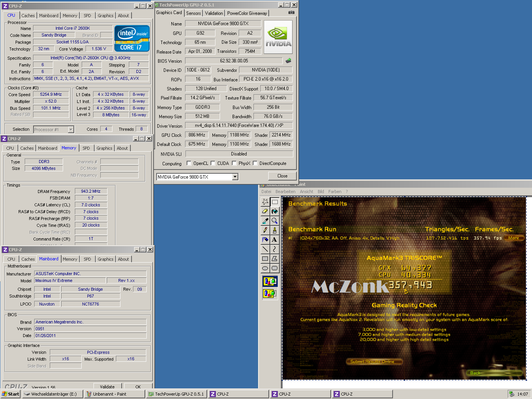Open the Farben menu in Paint
532x399 pixels.
[x=335, y=192]
